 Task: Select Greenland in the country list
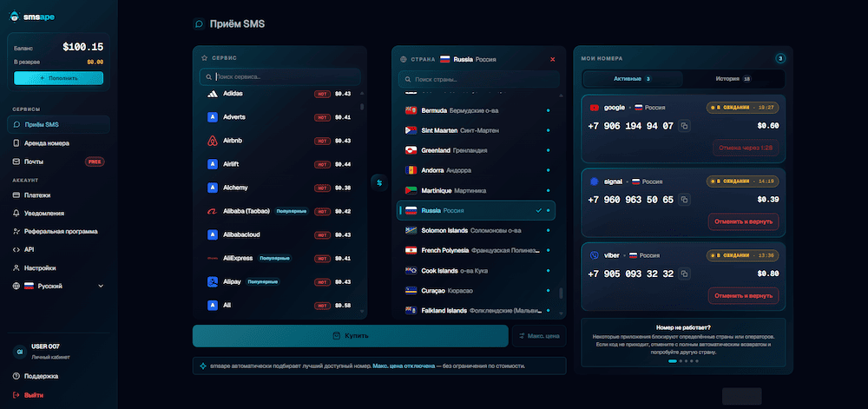point(477,150)
